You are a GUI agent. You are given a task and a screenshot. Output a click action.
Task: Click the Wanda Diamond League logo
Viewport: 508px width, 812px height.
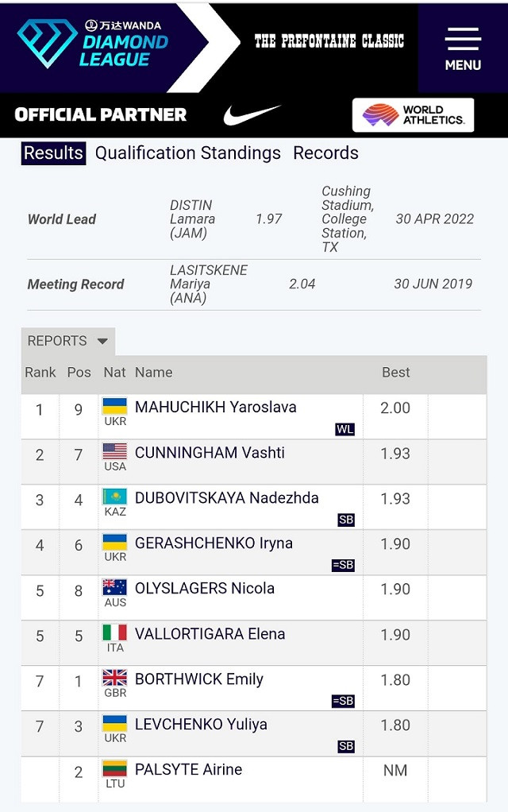94,44
